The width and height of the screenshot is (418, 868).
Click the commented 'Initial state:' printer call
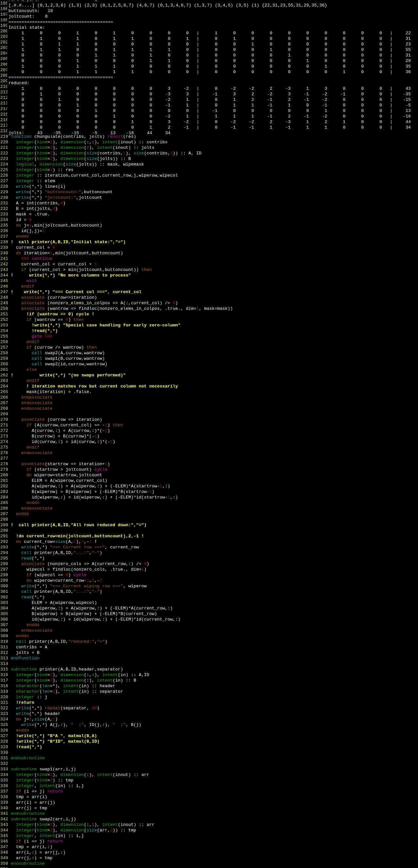point(68,242)
